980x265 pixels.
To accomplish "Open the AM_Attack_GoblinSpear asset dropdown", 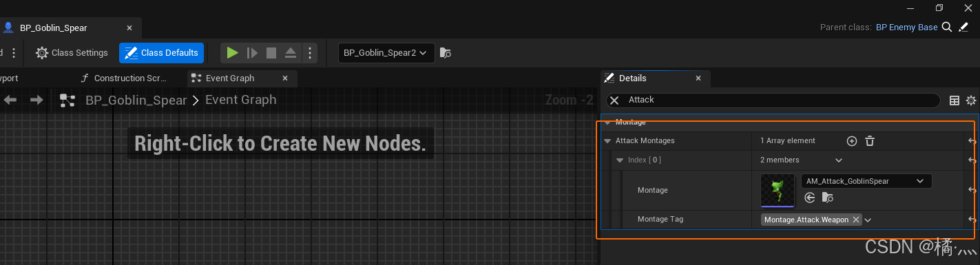I will [x=866, y=181].
